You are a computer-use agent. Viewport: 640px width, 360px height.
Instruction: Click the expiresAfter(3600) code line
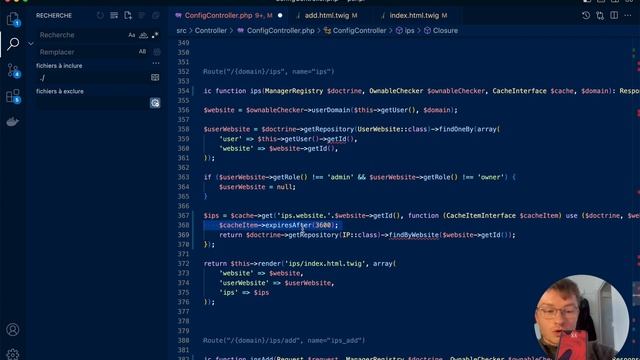click(278, 225)
